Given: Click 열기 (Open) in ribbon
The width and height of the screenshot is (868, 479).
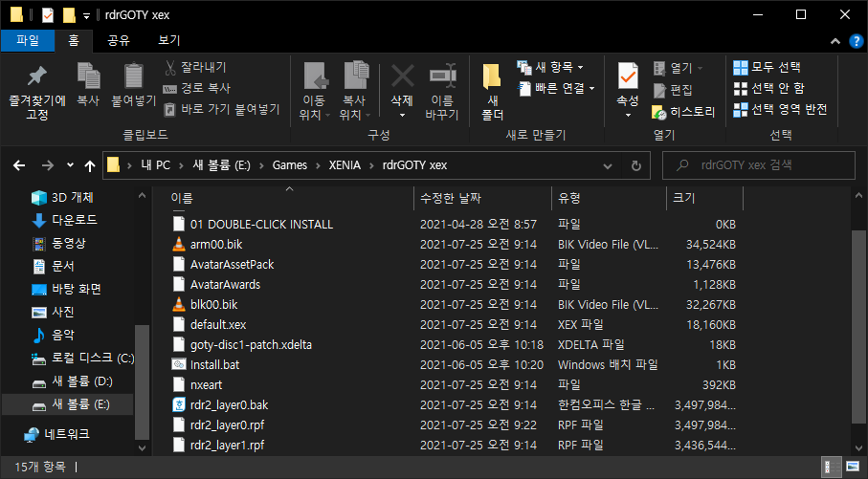Looking at the screenshot, I should point(678,68).
